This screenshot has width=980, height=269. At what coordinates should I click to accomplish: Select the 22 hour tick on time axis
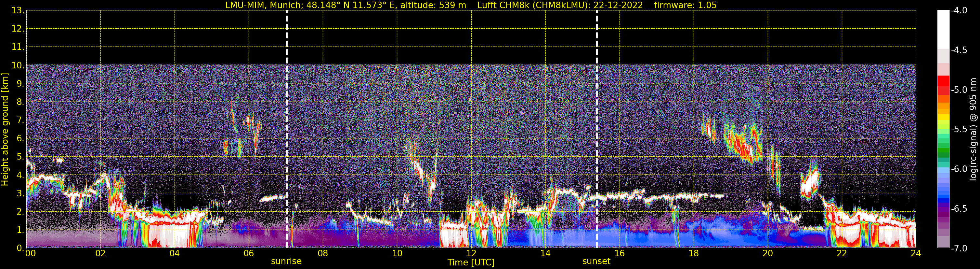842,254
